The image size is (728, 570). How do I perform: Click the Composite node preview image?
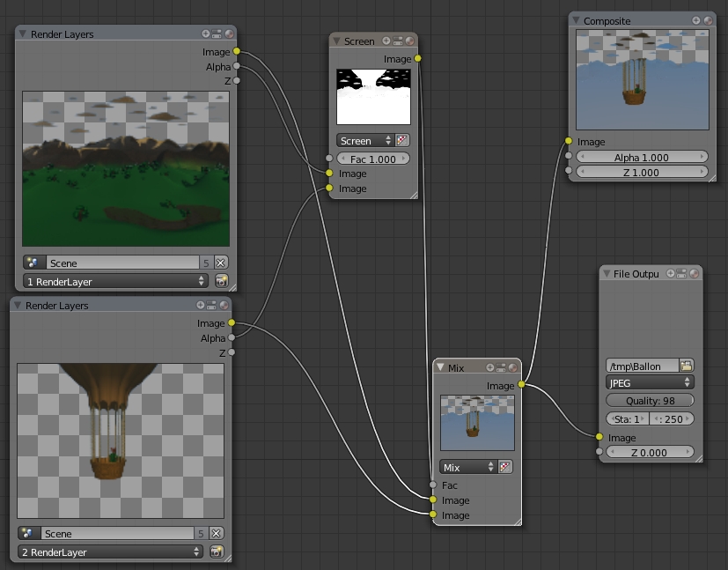point(643,79)
